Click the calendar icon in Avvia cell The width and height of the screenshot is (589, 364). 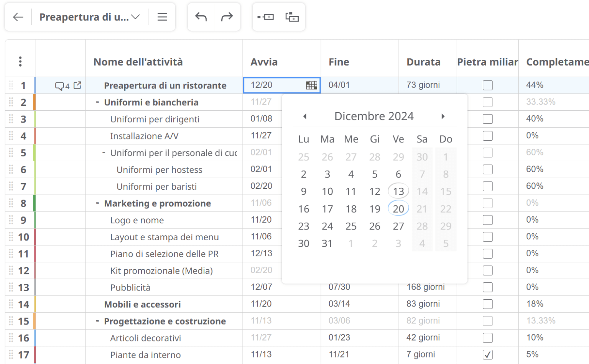point(311,85)
